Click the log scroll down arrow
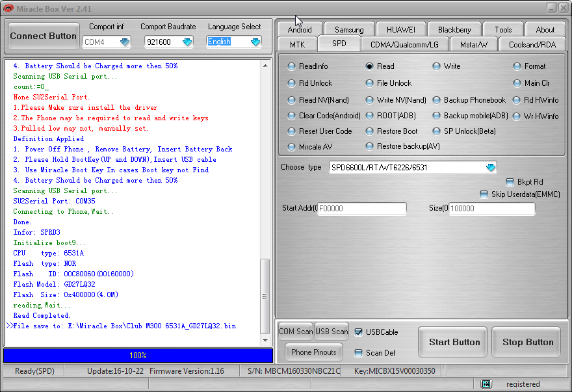Image resolution: width=572 pixels, height=392 pixels. pyautogui.click(x=265, y=340)
